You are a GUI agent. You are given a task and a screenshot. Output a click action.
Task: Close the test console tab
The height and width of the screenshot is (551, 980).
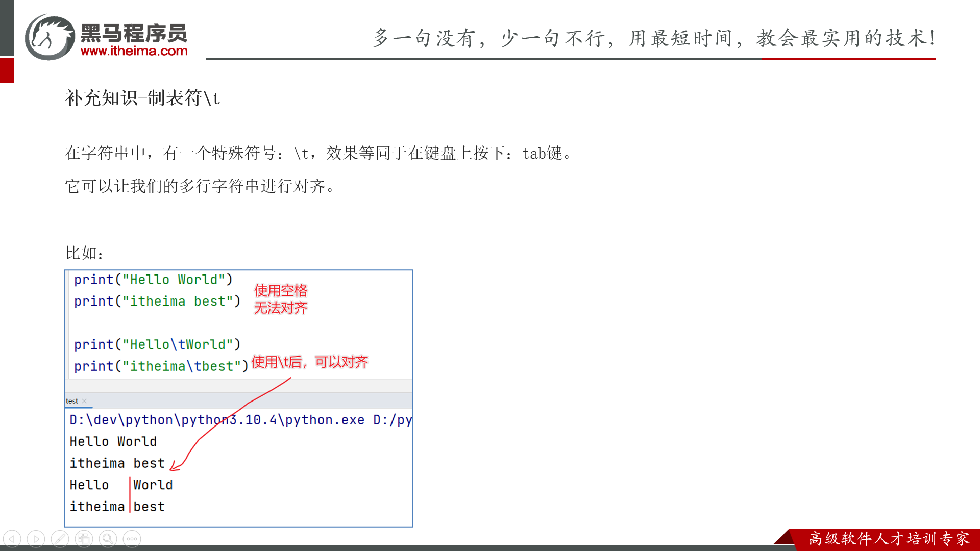[x=85, y=401]
